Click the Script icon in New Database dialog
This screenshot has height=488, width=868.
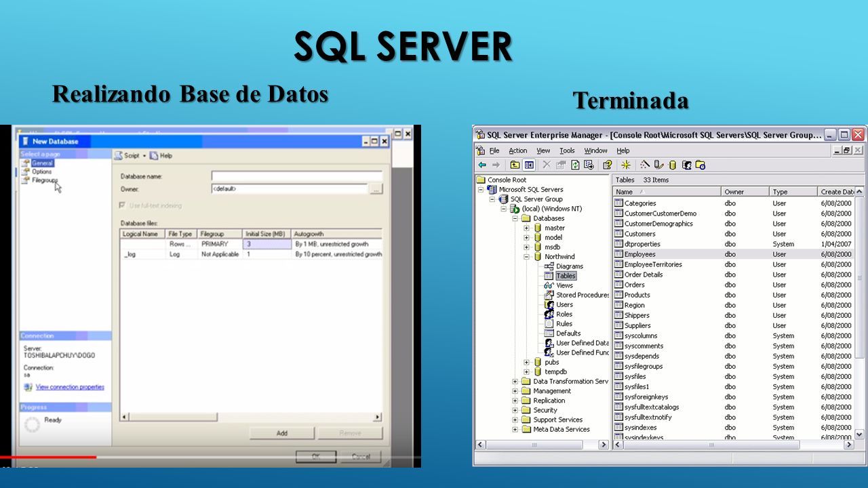coord(118,155)
